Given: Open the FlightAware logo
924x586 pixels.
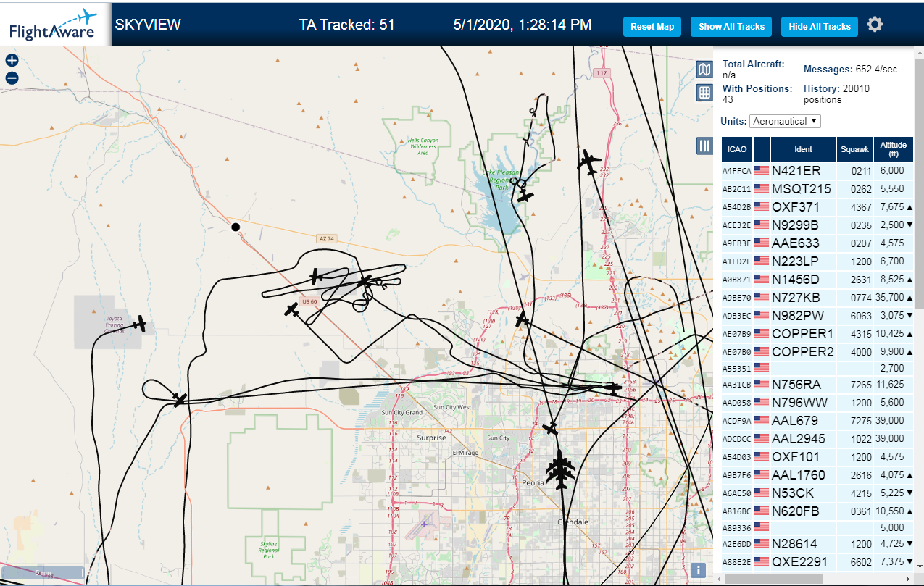Looking at the screenshot, I should coord(56,24).
